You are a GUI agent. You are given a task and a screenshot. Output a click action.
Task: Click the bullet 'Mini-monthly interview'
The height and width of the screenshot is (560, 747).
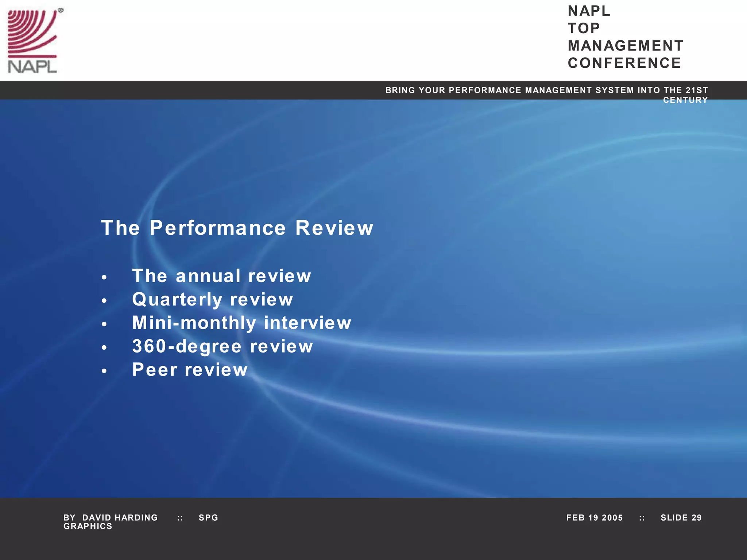pyautogui.click(x=242, y=323)
